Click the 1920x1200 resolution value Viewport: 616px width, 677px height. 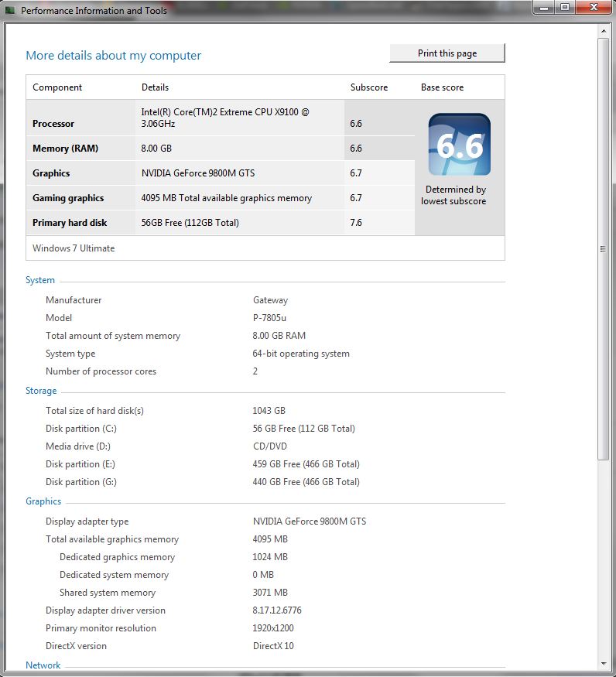pyautogui.click(x=273, y=628)
